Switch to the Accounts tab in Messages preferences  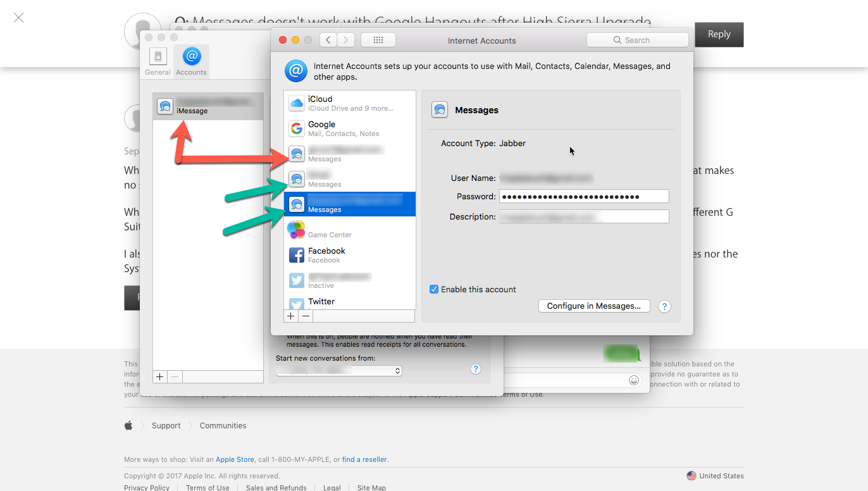click(191, 61)
